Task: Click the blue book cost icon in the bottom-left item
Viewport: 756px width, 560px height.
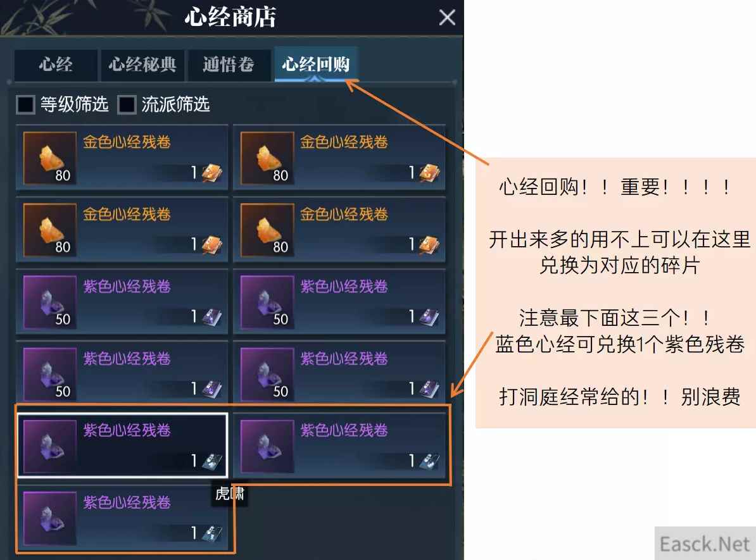Action: pos(211,533)
